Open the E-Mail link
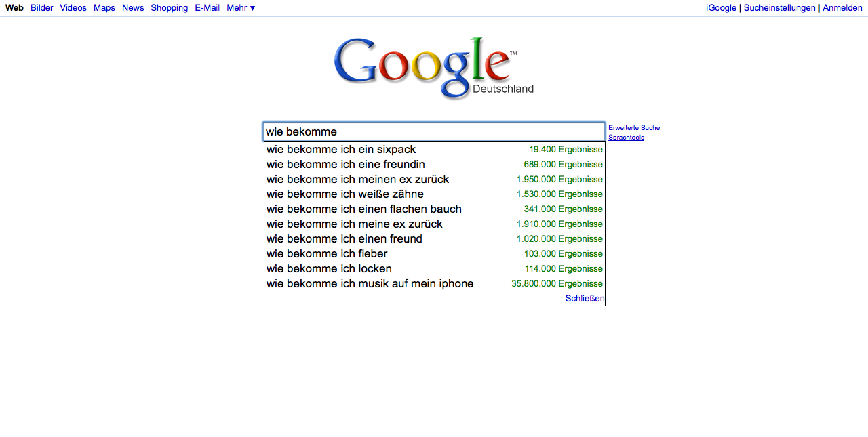Image resolution: width=868 pixels, height=437 pixels. pyautogui.click(x=208, y=8)
